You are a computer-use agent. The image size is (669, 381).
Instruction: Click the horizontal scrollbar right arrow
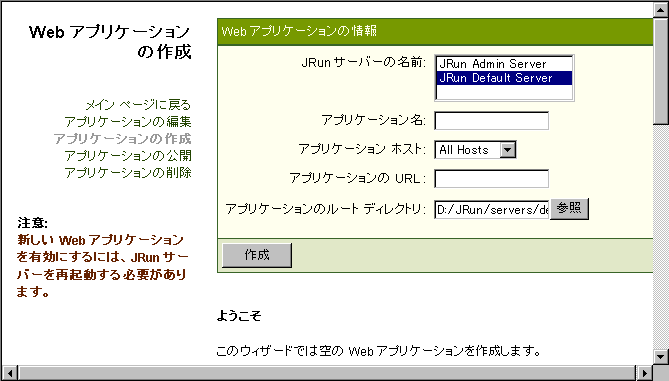644,373
